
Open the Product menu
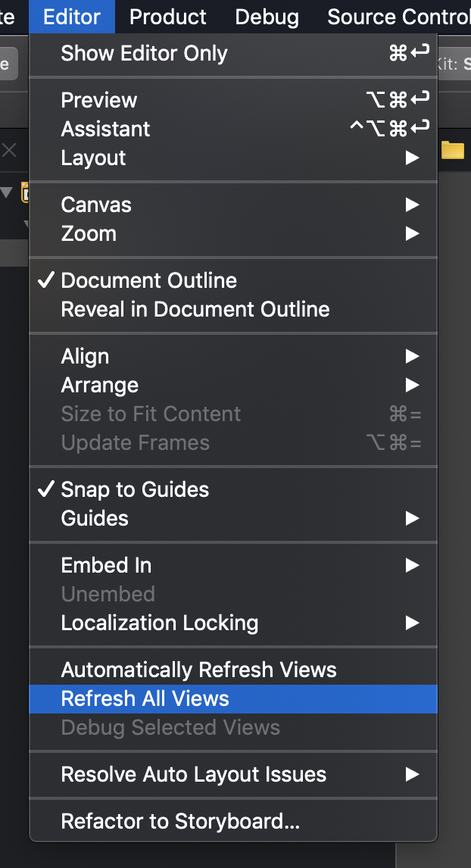pyautogui.click(x=167, y=17)
